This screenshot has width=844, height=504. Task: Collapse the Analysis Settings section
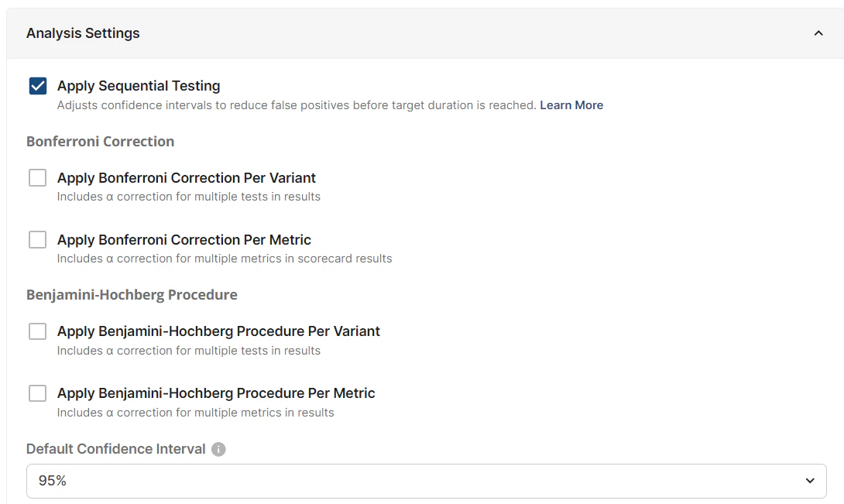(818, 33)
